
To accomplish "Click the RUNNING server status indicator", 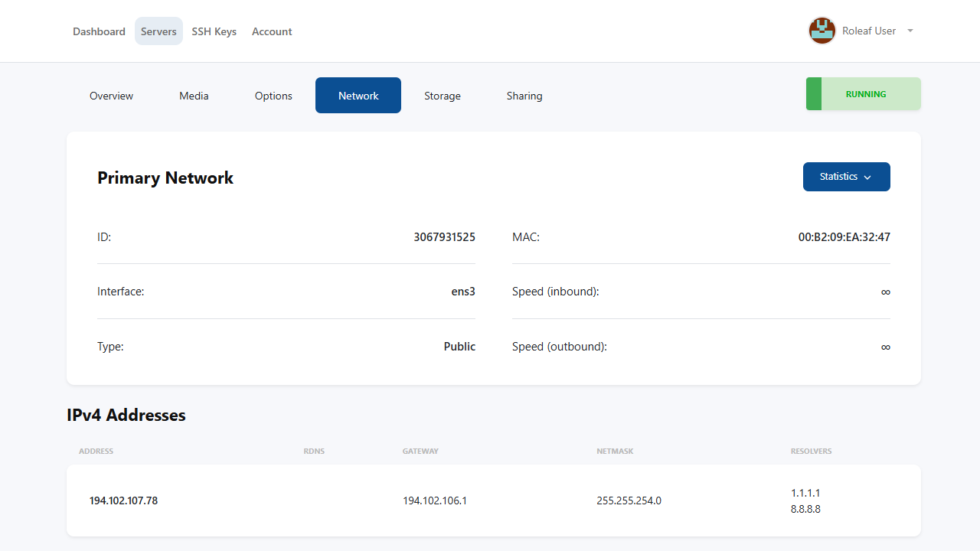I will click(864, 94).
